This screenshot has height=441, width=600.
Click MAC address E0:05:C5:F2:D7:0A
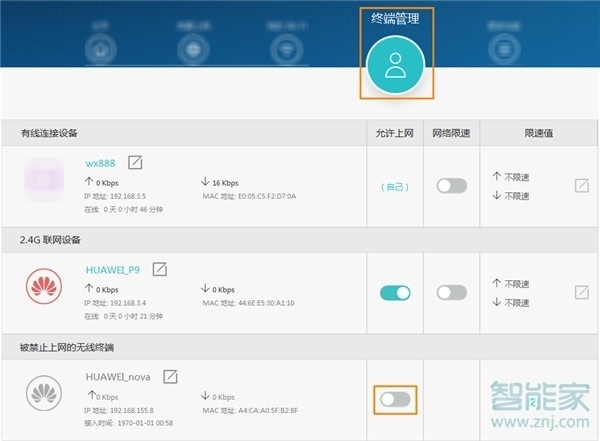[x=267, y=196]
